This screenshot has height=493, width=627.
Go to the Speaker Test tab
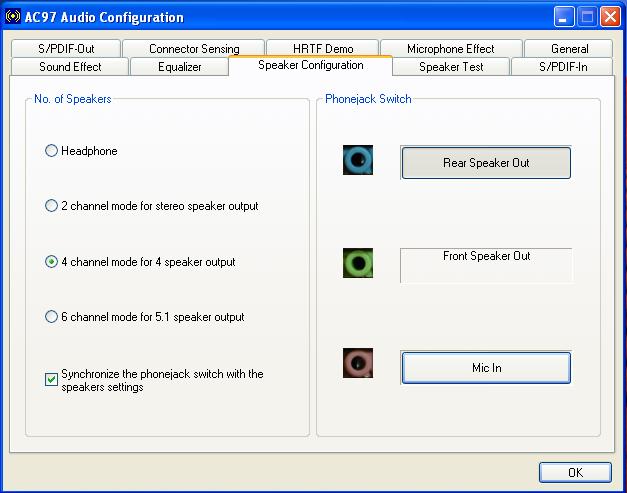tap(450, 67)
